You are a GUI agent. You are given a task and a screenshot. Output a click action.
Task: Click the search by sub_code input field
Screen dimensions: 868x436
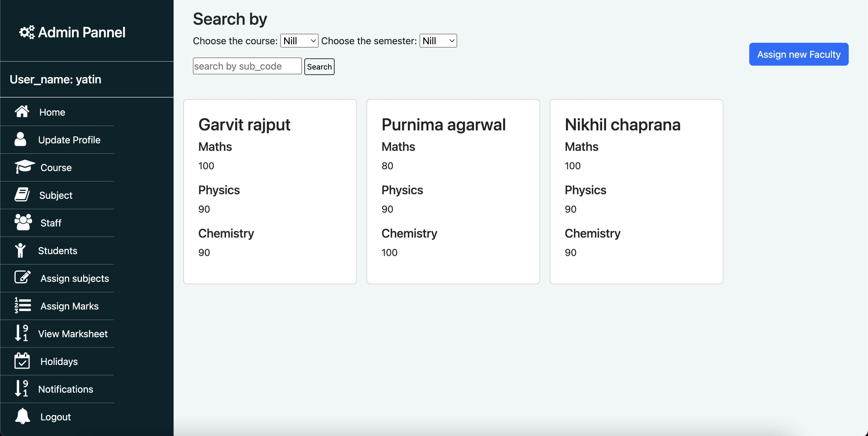[x=247, y=66]
